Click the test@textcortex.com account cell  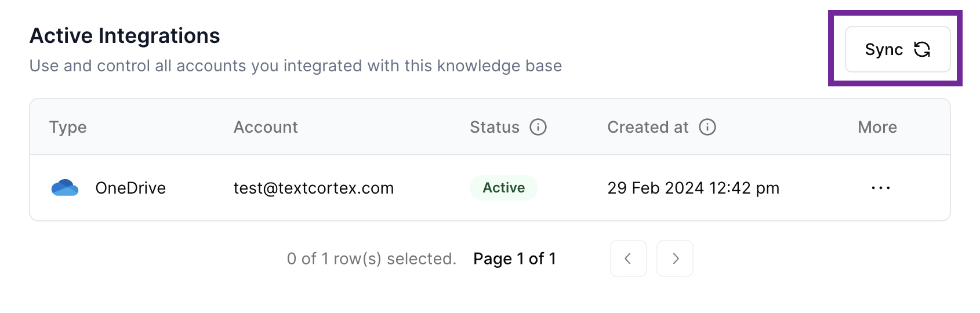(x=313, y=188)
